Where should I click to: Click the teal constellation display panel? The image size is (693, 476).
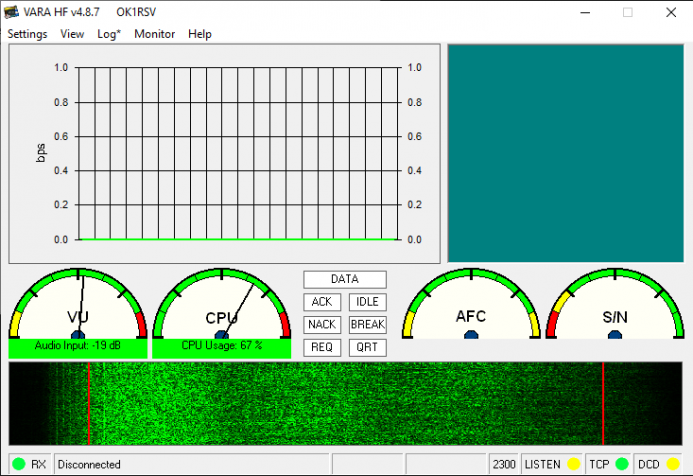(x=566, y=153)
